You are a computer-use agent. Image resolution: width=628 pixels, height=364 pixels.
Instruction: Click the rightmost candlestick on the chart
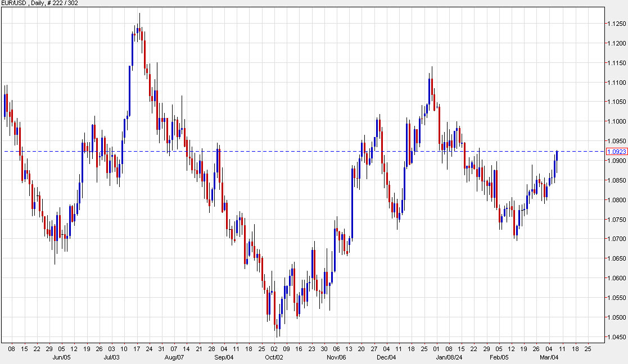[x=557, y=157]
